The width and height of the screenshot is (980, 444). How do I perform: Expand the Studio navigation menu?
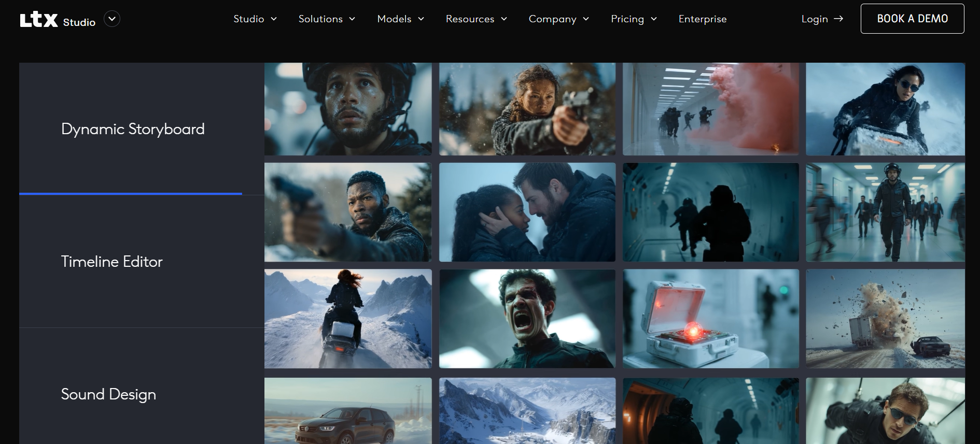tap(255, 19)
